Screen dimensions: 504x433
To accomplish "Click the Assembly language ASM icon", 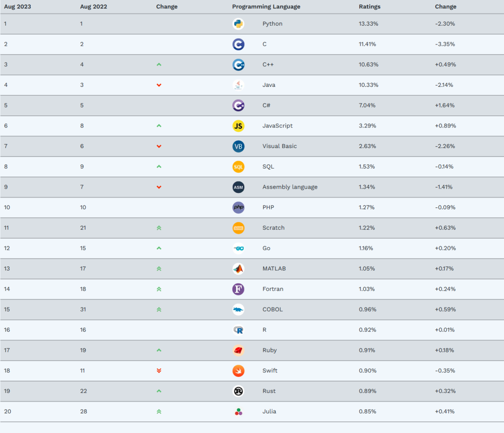I will 238,187.
